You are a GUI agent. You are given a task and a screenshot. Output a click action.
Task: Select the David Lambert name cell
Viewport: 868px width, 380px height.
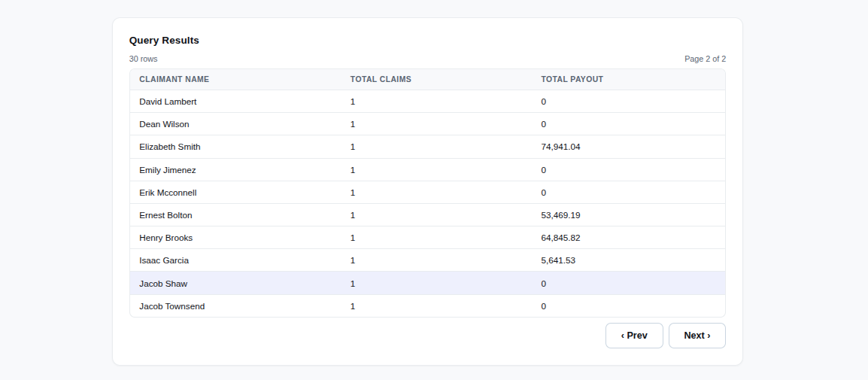pyautogui.click(x=168, y=102)
